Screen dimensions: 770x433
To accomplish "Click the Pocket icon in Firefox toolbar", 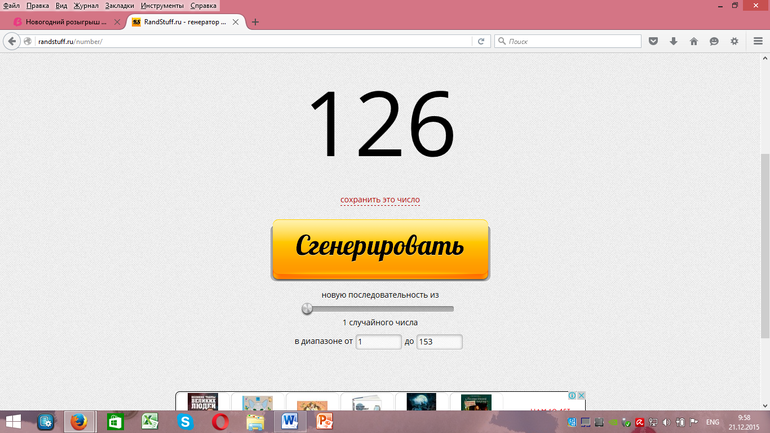I will pyautogui.click(x=653, y=41).
